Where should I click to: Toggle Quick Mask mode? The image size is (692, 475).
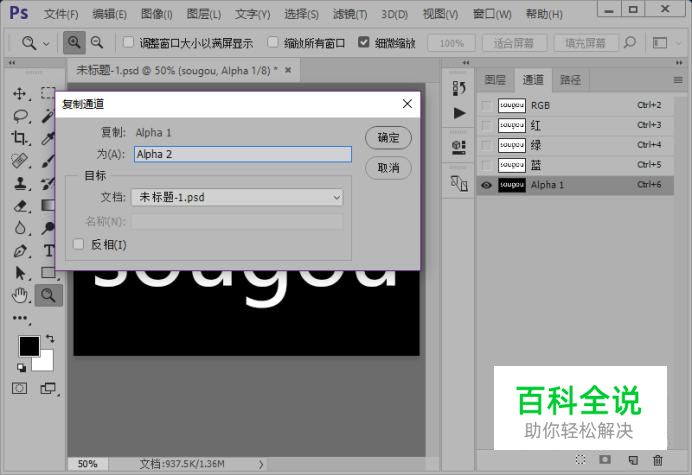[x=19, y=388]
